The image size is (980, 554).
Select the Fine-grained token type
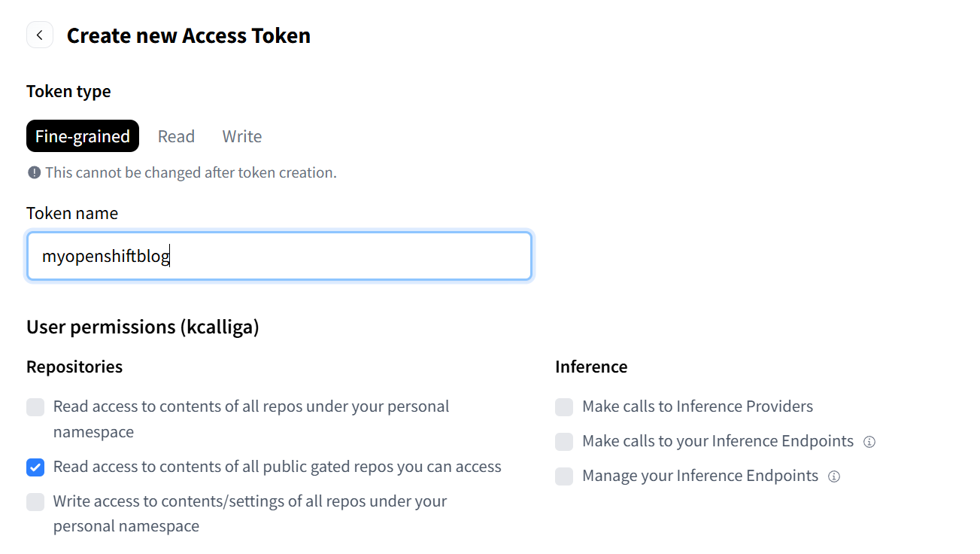coord(83,136)
